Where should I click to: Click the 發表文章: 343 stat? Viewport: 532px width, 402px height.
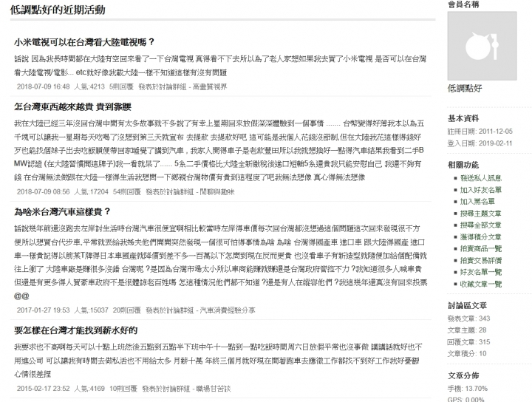pyautogui.click(x=468, y=318)
